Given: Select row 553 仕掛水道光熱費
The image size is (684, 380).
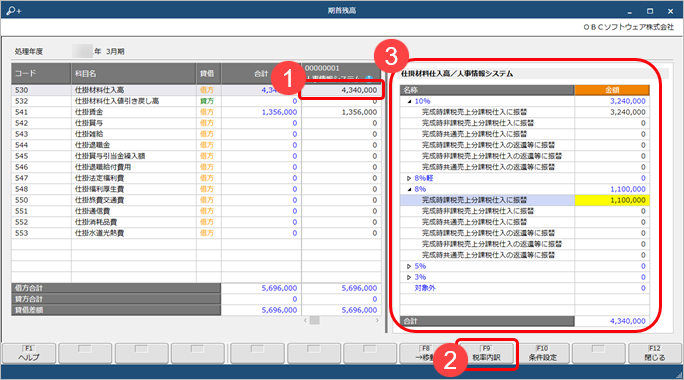Looking at the screenshot, I should 196,233.
